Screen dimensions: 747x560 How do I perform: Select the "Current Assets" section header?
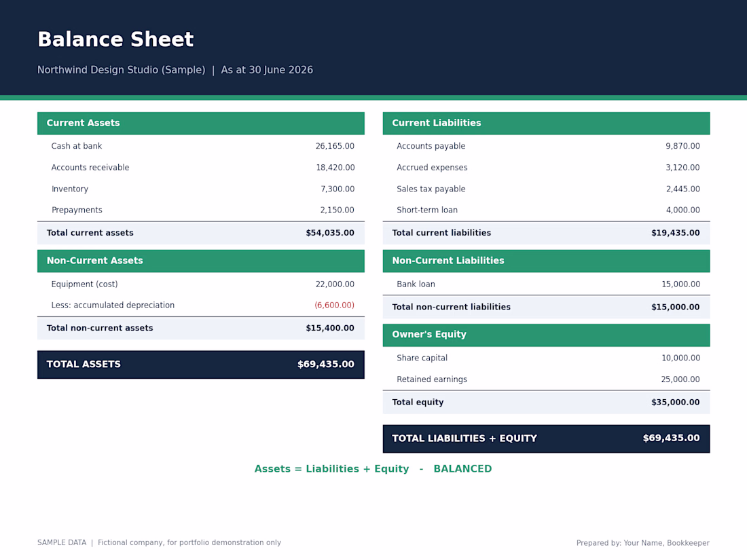pos(201,124)
